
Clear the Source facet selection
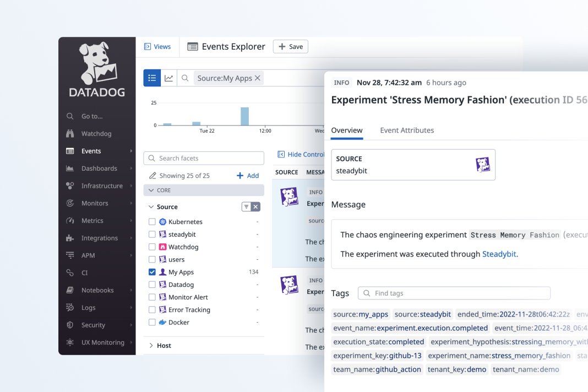pyautogui.click(x=256, y=206)
